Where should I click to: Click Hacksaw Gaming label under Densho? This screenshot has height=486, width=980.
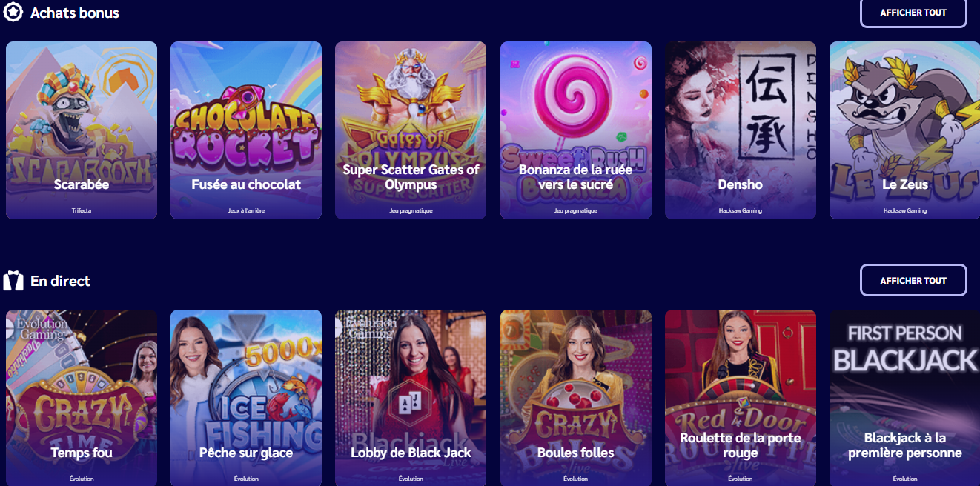(x=741, y=210)
